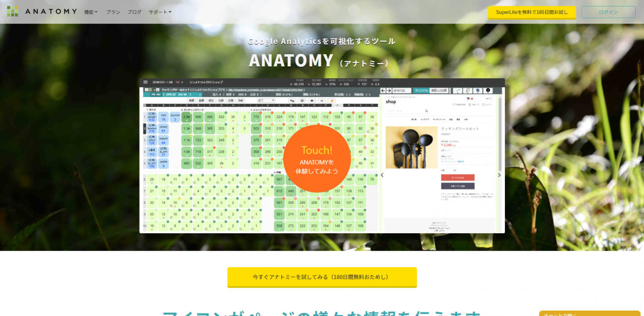This screenshot has width=644, height=316.
Task: Click the shop search magnifier icon
Action: pos(427,111)
